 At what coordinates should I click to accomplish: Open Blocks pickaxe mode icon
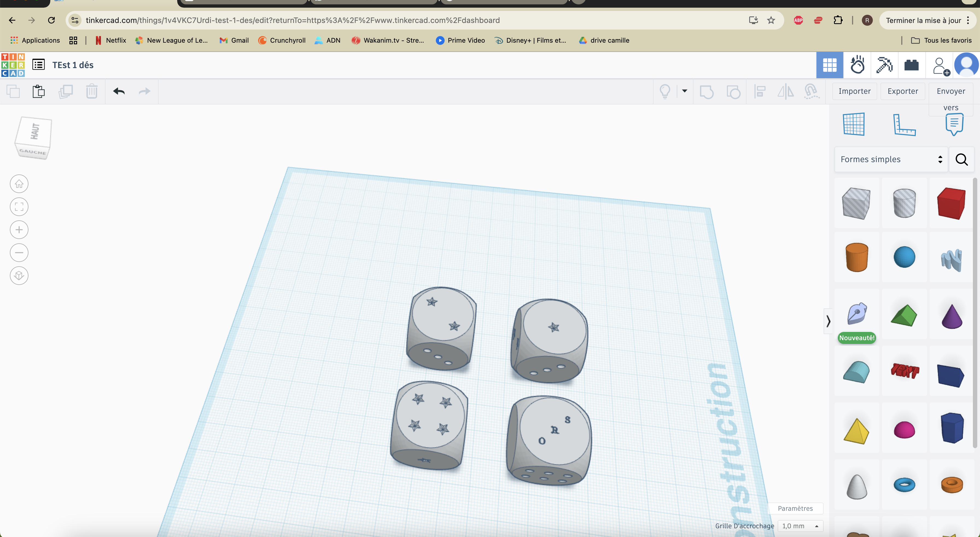click(884, 65)
